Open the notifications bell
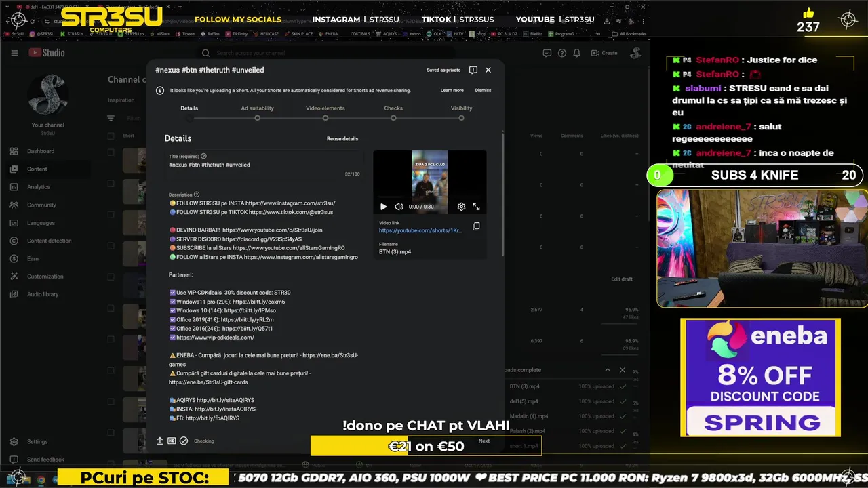The height and width of the screenshot is (488, 868). click(x=578, y=53)
